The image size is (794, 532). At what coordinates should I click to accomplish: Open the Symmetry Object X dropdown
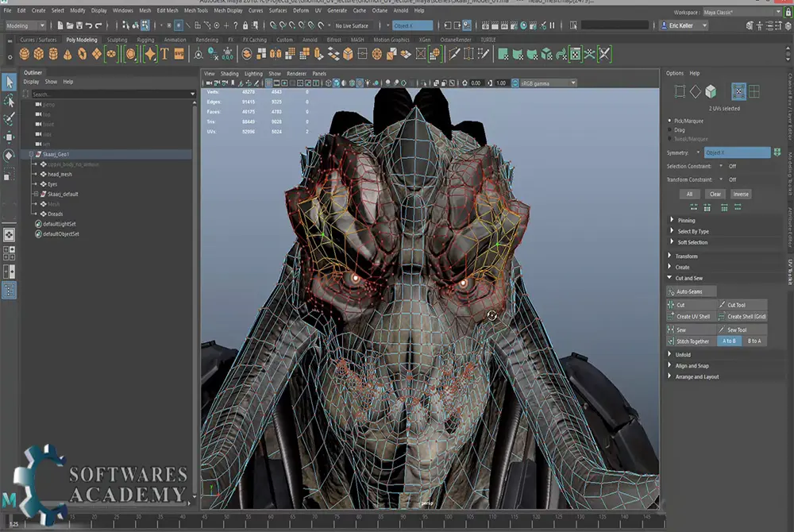(x=737, y=152)
